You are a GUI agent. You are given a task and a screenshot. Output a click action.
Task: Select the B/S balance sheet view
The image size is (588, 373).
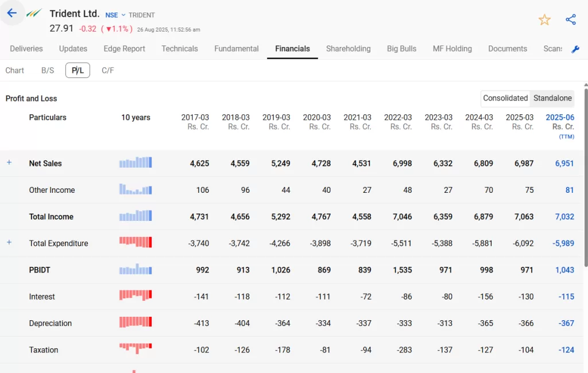[x=48, y=71]
